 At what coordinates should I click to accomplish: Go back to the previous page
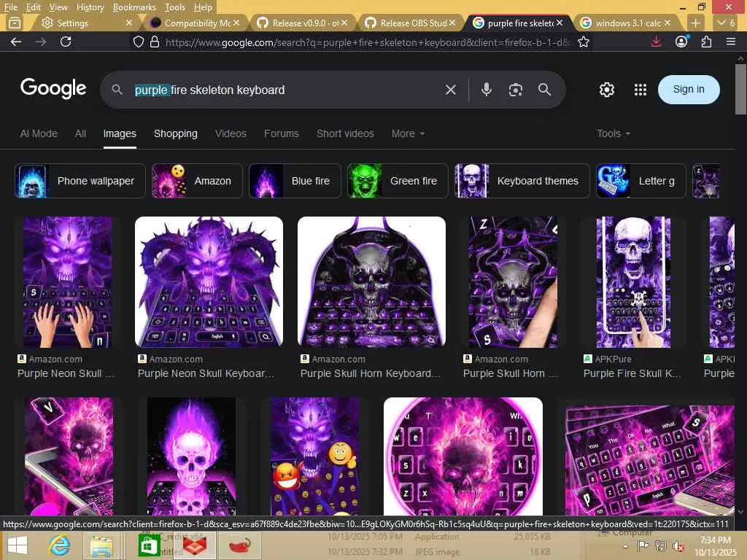(x=16, y=42)
